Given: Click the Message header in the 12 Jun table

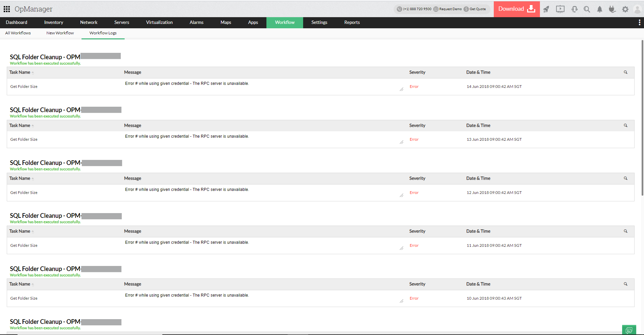Looking at the screenshot, I should 132,178.
